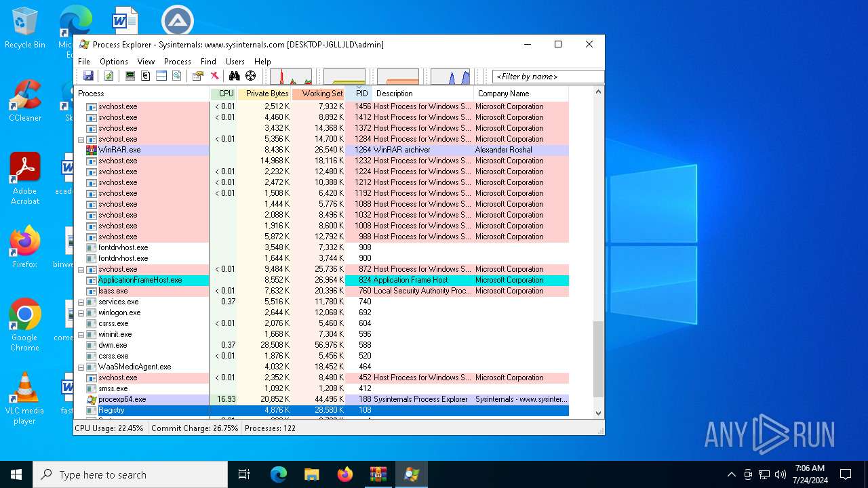This screenshot has width=868, height=488.
Task: Click the list scrollbar down arrow
Action: [x=598, y=413]
